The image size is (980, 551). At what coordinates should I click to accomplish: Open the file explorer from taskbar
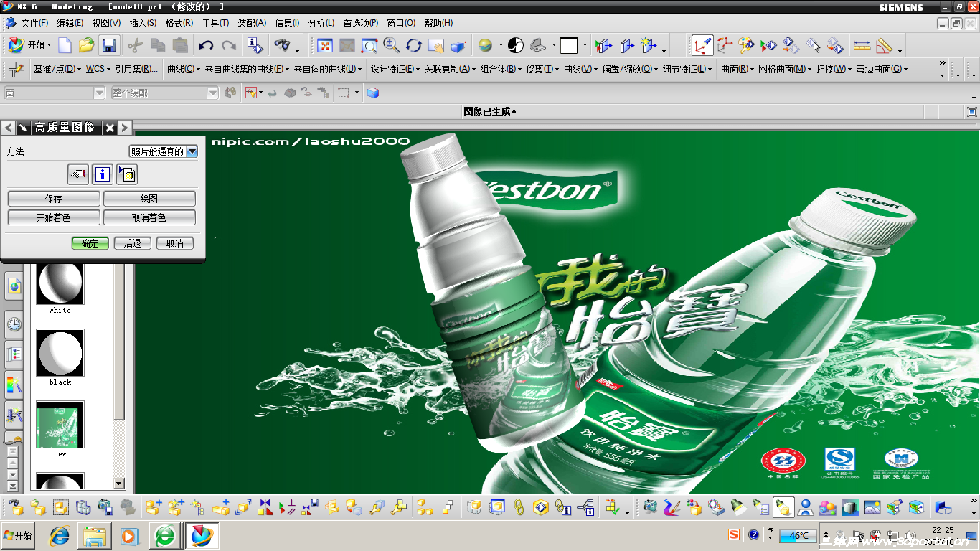(x=95, y=535)
